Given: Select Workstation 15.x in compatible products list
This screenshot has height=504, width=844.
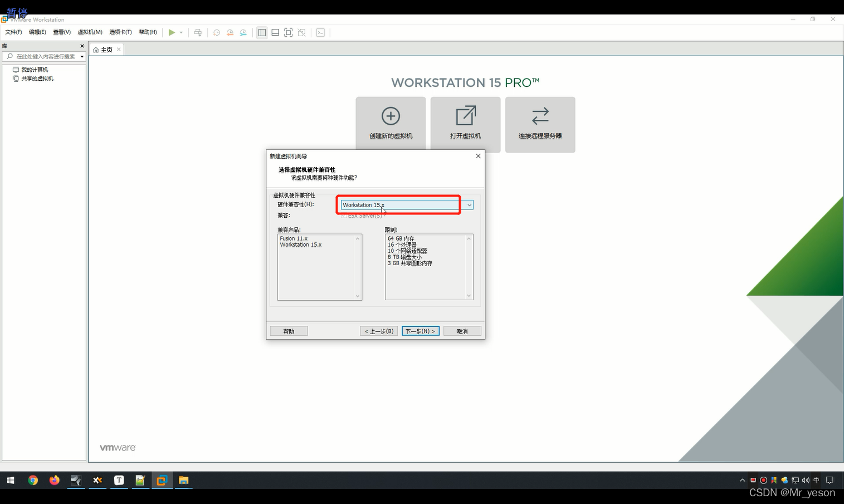Looking at the screenshot, I should [x=301, y=244].
